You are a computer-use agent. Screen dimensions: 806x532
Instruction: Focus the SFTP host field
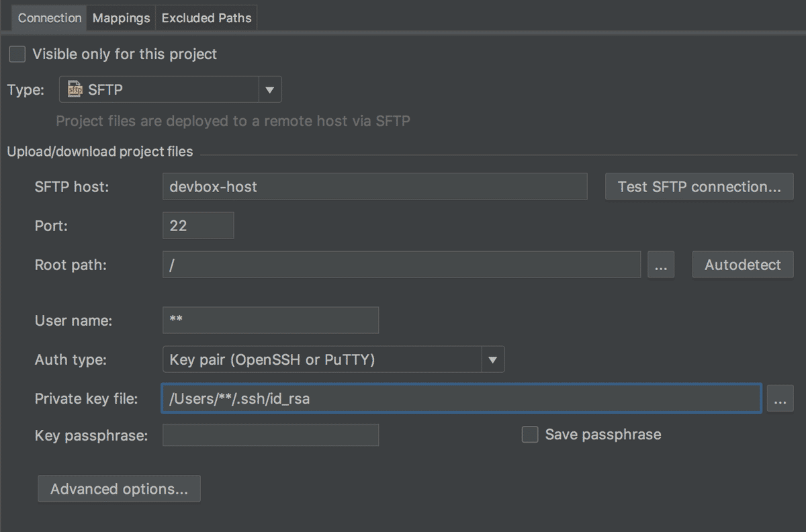pyautogui.click(x=374, y=187)
